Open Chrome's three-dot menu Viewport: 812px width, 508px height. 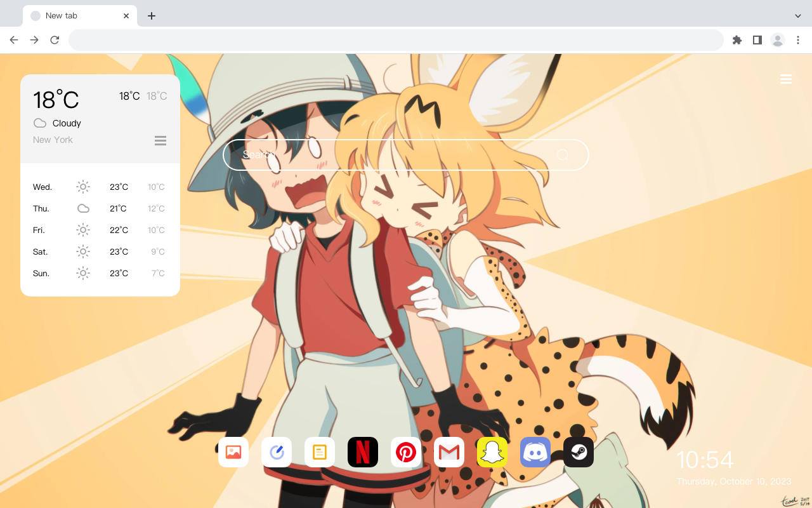tap(798, 40)
